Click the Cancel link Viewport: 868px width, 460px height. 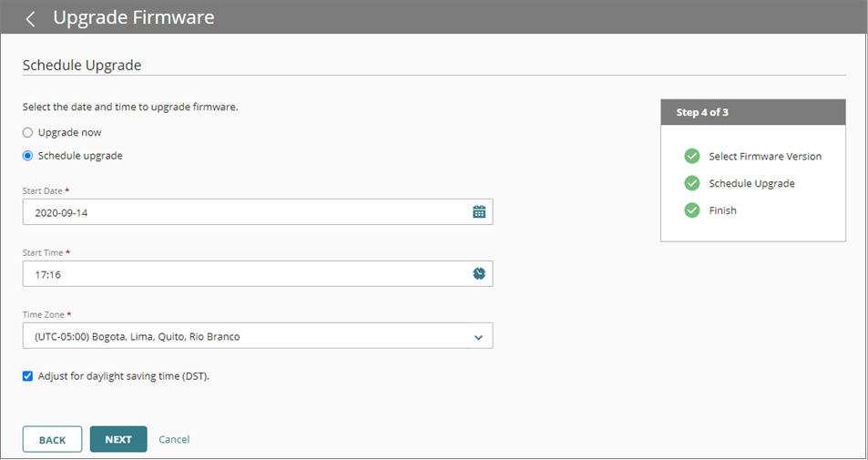pyautogui.click(x=174, y=440)
